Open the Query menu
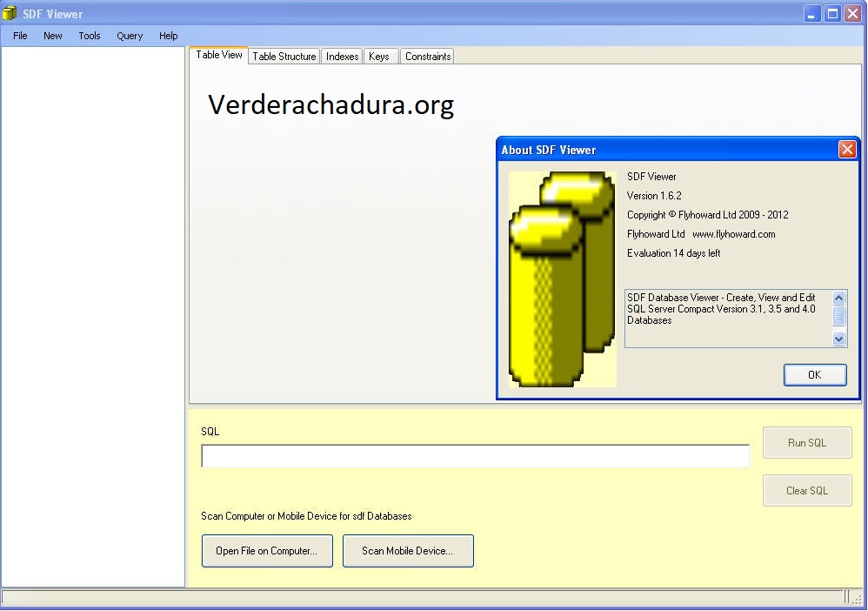The image size is (868, 611). point(130,36)
